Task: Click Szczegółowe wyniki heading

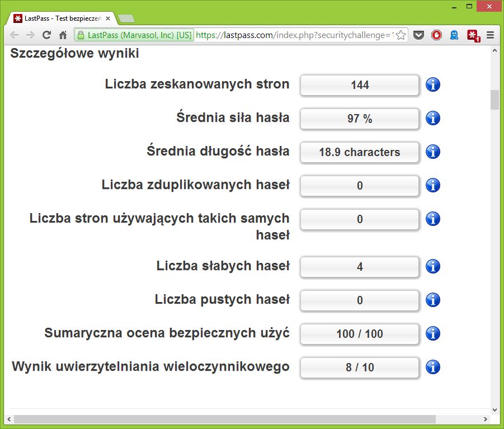Action: (x=74, y=53)
